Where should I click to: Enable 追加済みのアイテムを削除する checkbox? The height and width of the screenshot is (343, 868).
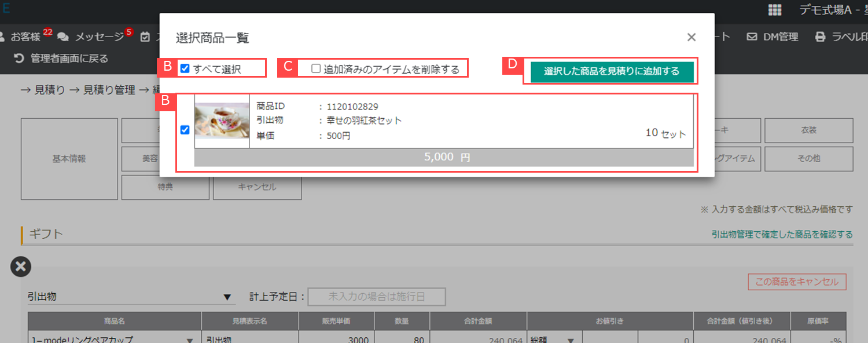[316, 68]
